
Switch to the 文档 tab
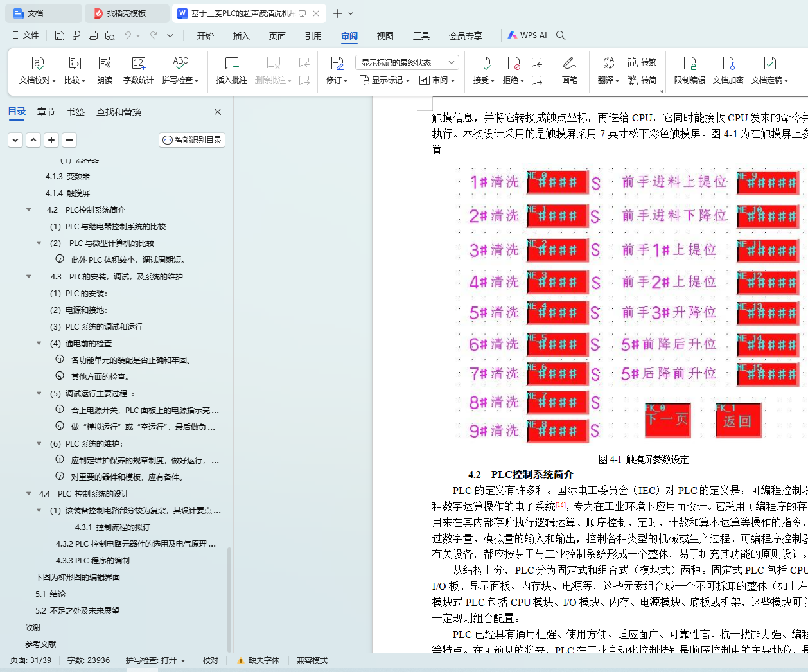coord(44,13)
